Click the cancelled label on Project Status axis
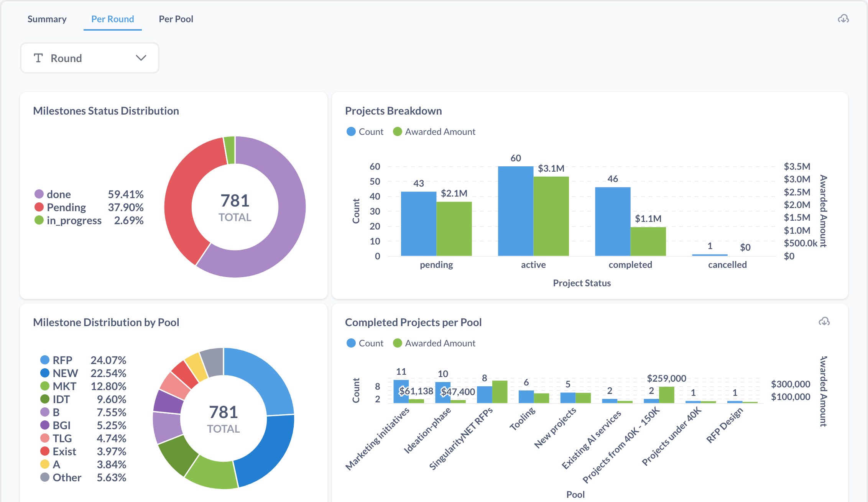The image size is (868, 502). point(727,265)
